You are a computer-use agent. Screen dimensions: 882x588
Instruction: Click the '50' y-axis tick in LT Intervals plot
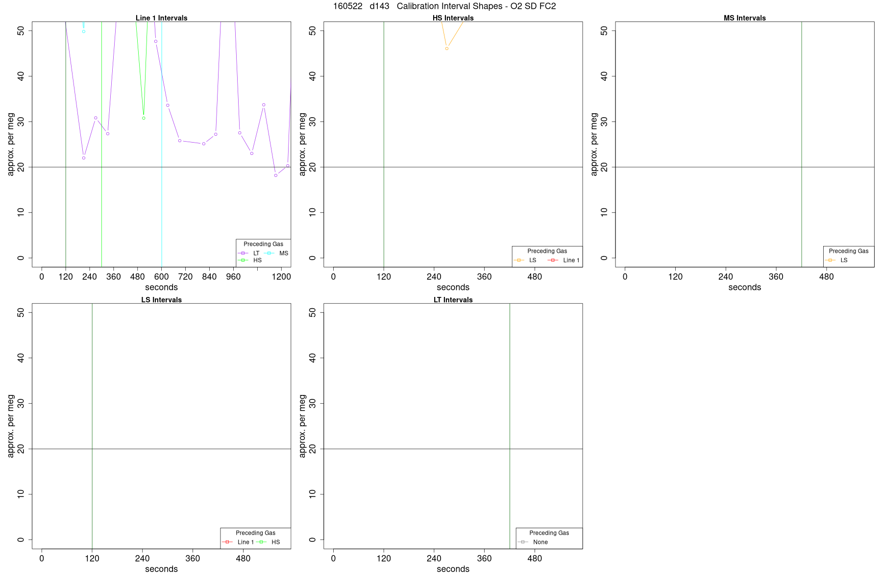313,312
